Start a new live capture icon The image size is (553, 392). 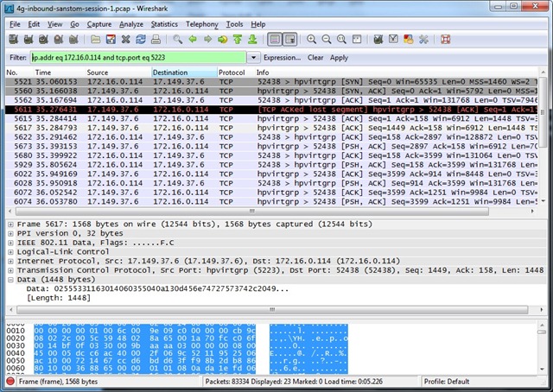point(44,39)
